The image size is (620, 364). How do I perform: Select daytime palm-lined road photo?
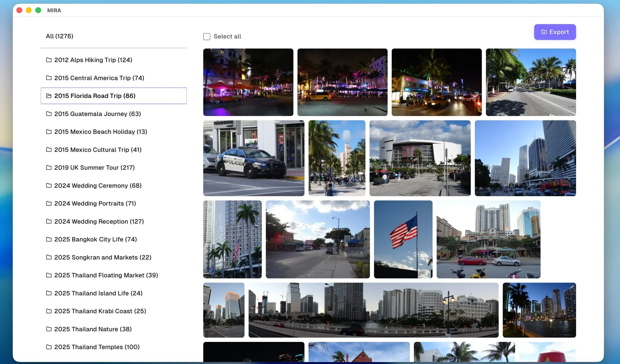click(x=531, y=82)
